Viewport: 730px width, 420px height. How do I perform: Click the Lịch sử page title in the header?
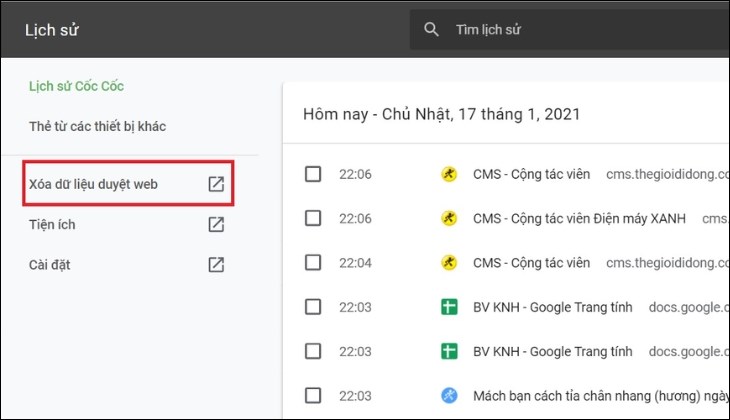[x=52, y=30]
